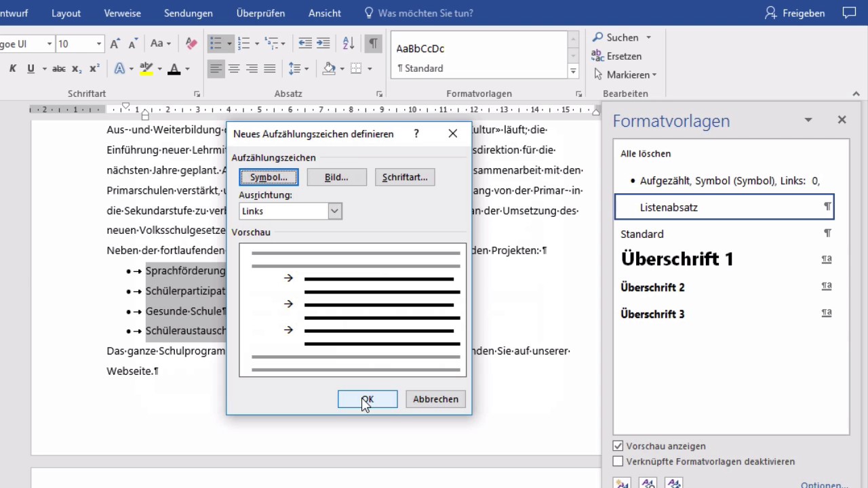
Task: Decrease font size with smaller A icon
Action: (134, 43)
